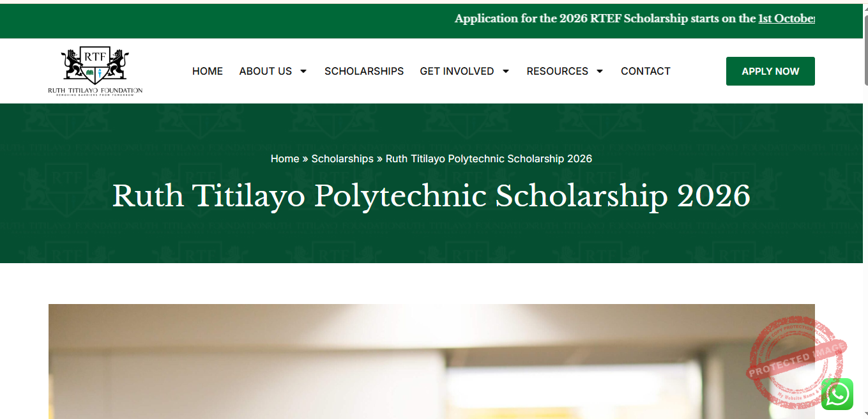Click the ABOUT US menu label
The height and width of the screenshot is (419, 868).
[x=265, y=71]
